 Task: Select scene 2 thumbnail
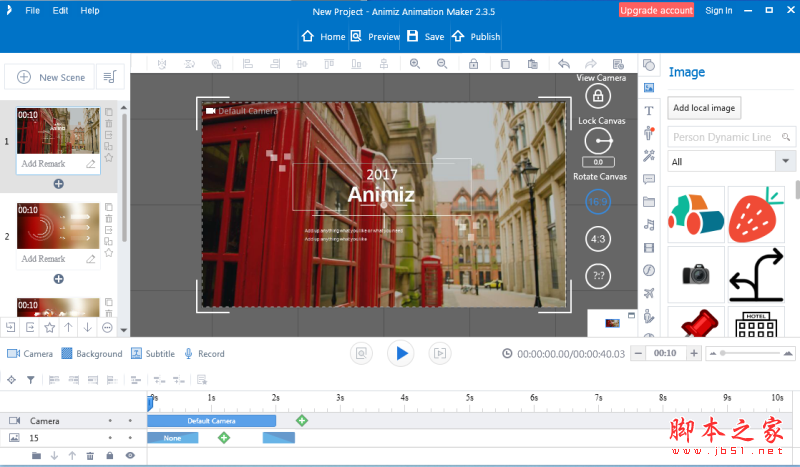click(58, 226)
